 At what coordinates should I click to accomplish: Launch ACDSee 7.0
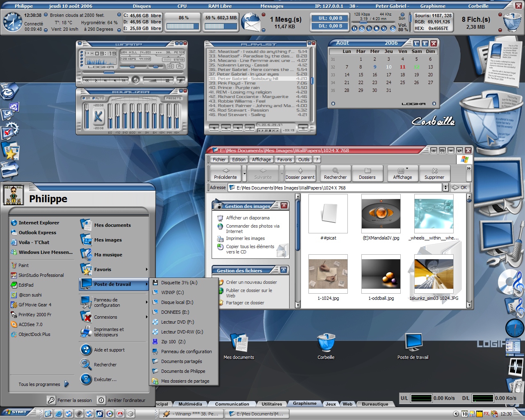[27, 324]
